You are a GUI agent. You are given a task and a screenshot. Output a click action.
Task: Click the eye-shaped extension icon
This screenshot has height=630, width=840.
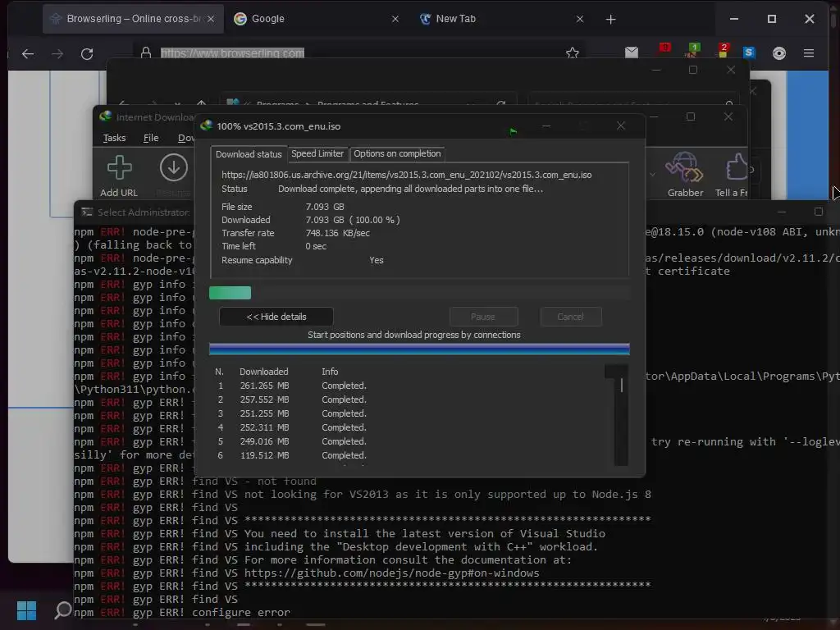[779, 53]
